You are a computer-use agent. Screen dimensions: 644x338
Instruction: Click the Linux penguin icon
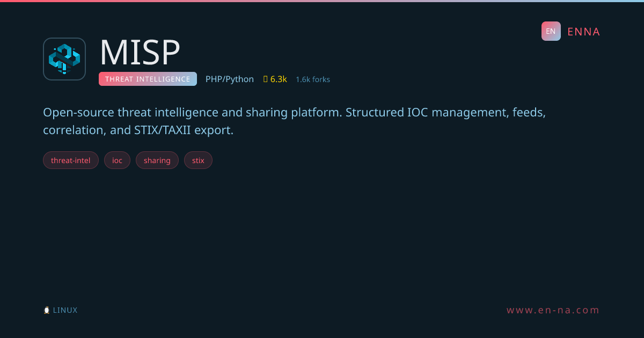pos(47,310)
